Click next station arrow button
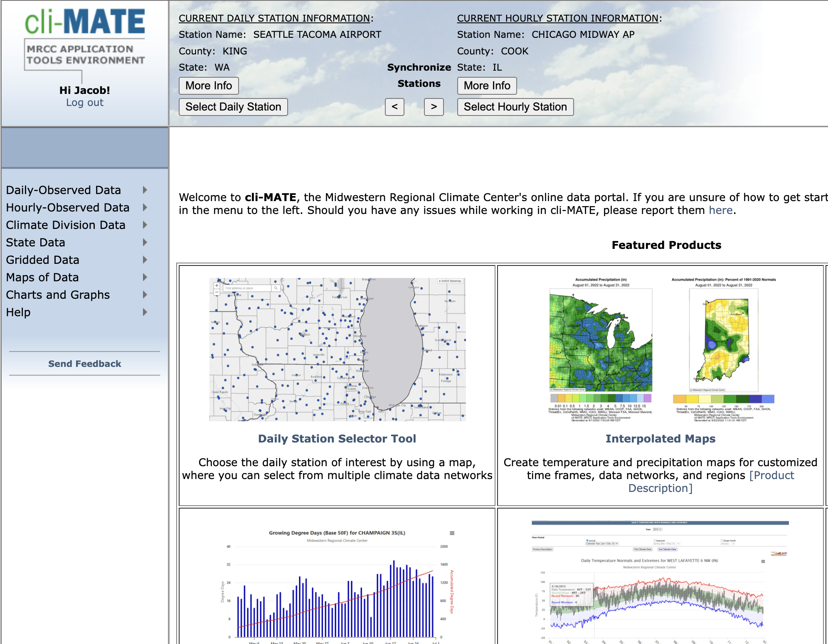Image resolution: width=828 pixels, height=644 pixels. (434, 107)
